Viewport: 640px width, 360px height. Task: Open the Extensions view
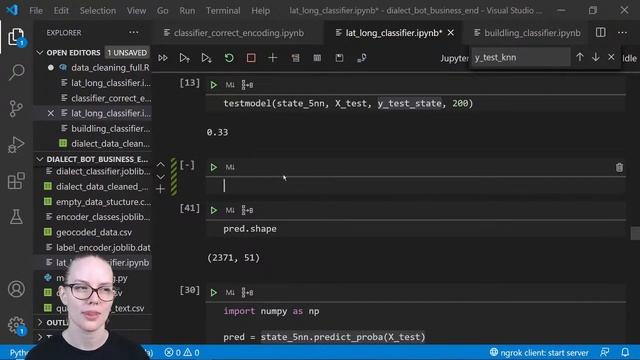[16, 180]
